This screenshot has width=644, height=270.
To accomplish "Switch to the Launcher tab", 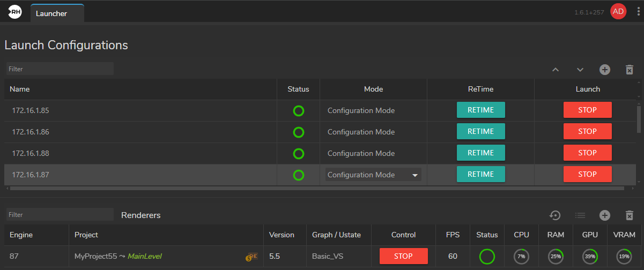I will (52, 14).
